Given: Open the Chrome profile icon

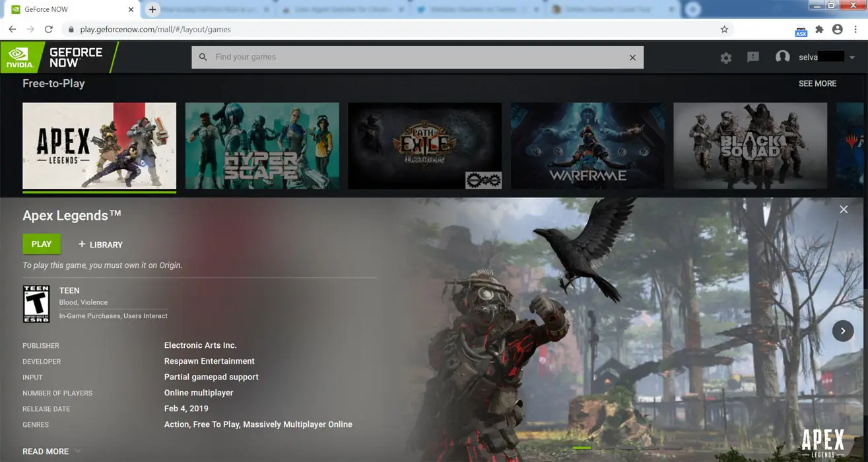Looking at the screenshot, I should [837, 29].
